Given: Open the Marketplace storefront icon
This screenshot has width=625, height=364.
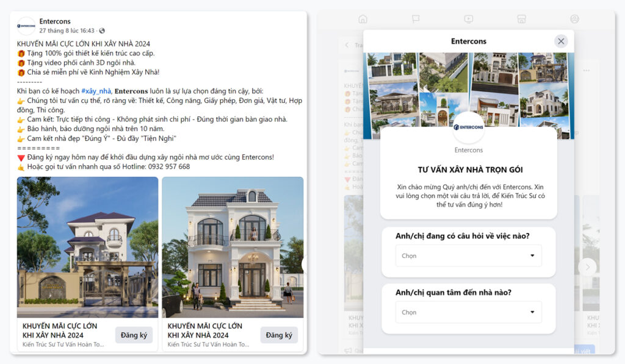Looking at the screenshot, I should [521, 20].
